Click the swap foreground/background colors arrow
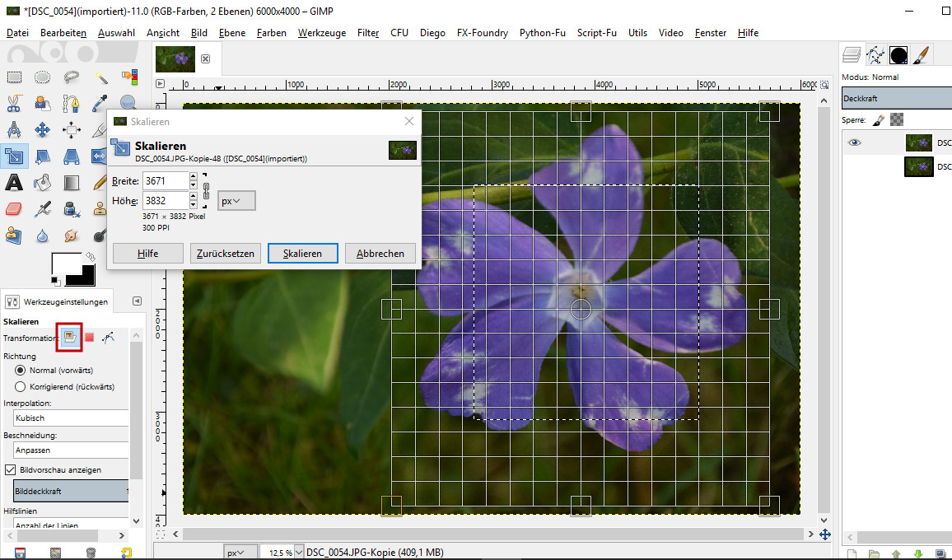 pos(90,257)
